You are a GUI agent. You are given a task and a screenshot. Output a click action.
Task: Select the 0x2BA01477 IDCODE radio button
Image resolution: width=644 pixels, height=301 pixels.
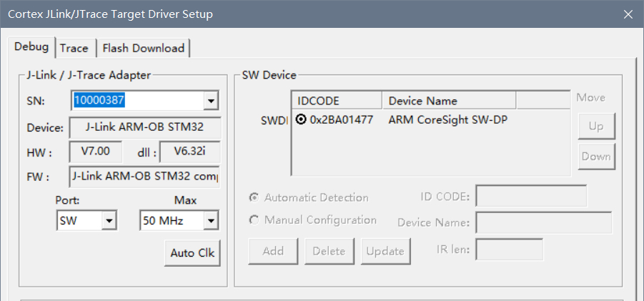tap(301, 119)
